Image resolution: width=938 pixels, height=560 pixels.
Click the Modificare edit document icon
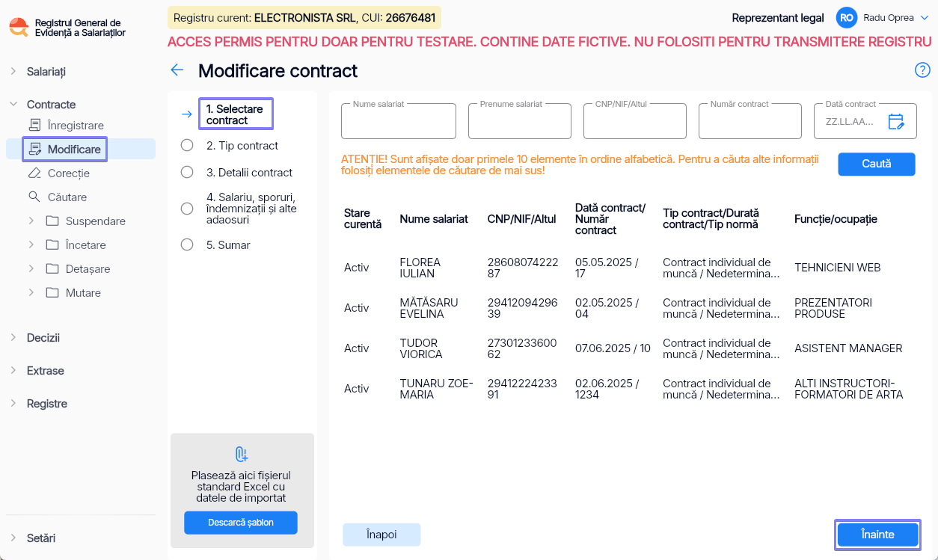(x=34, y=150)
